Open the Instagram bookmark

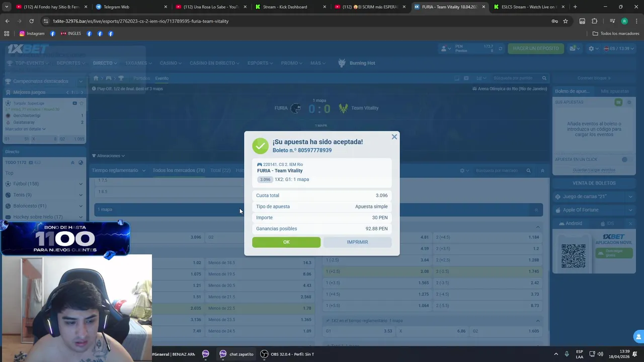[32, 34]
